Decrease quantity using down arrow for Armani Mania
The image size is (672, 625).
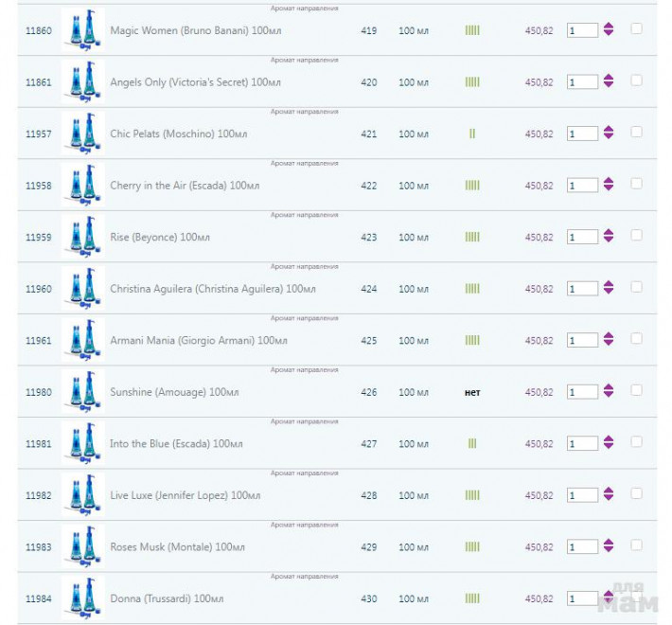pos(609,345)
